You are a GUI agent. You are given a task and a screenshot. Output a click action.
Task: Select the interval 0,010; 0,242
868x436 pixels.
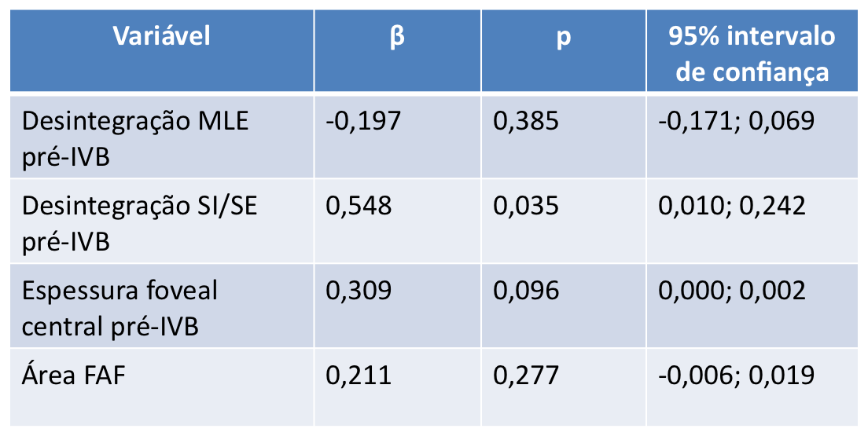[731, 206]
